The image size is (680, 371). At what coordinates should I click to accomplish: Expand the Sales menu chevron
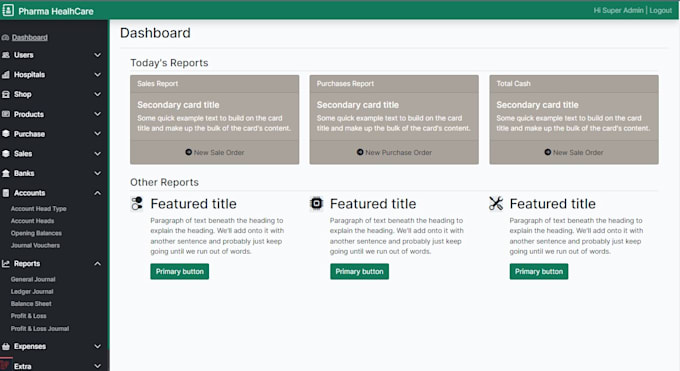pos(98,154)
